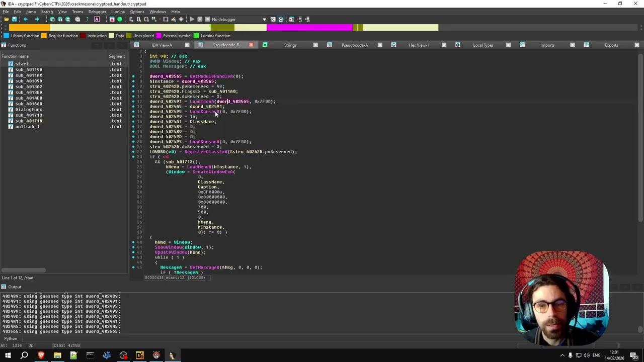644x362 pixels.
Task: Select sub_40119D in Functions list
Action: click(64, 69)
